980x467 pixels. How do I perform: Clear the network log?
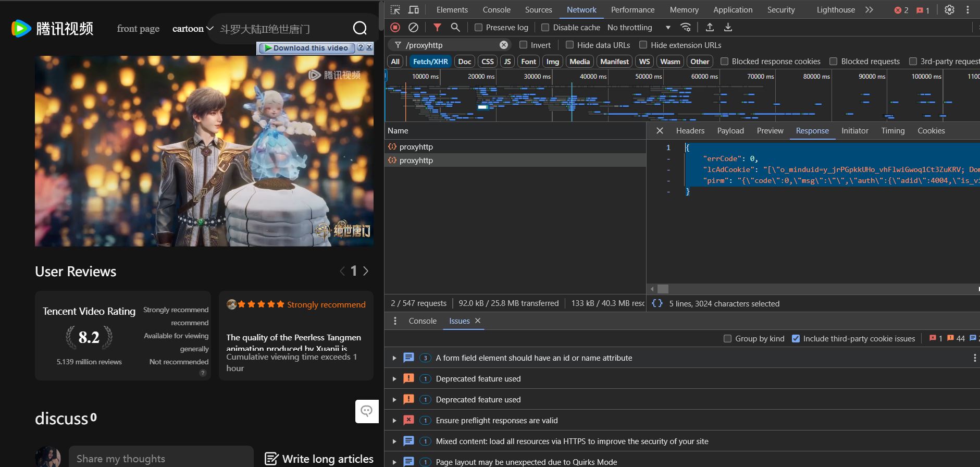point(413,28)
